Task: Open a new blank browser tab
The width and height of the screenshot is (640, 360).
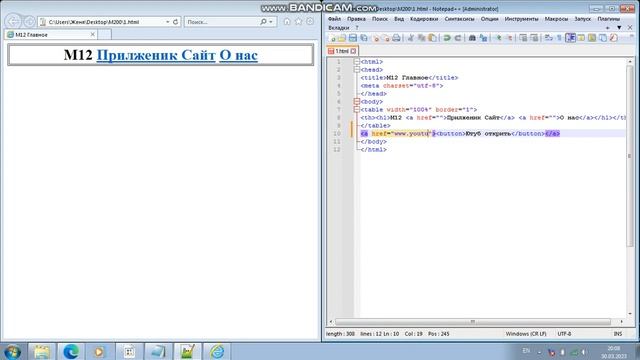Action: pos(104,35)
